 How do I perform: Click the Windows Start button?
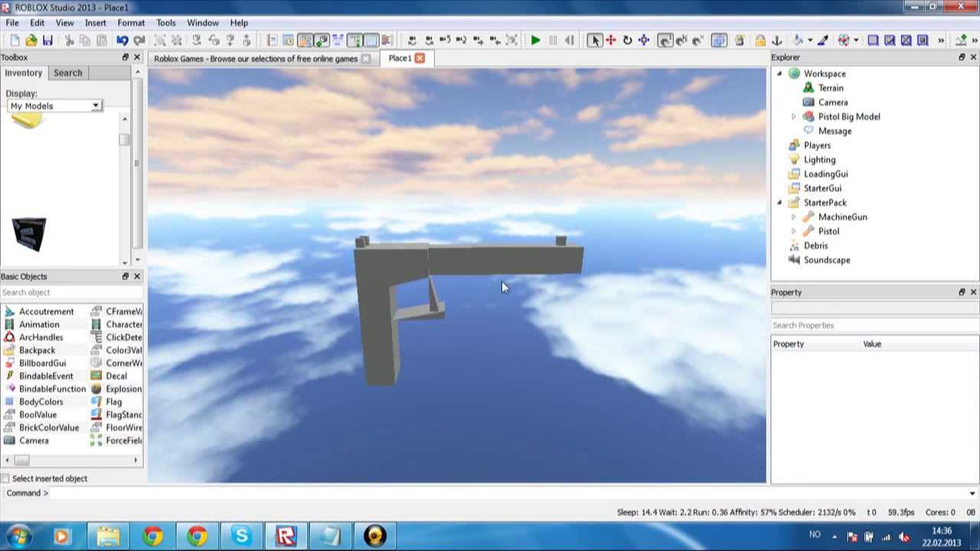18,536
